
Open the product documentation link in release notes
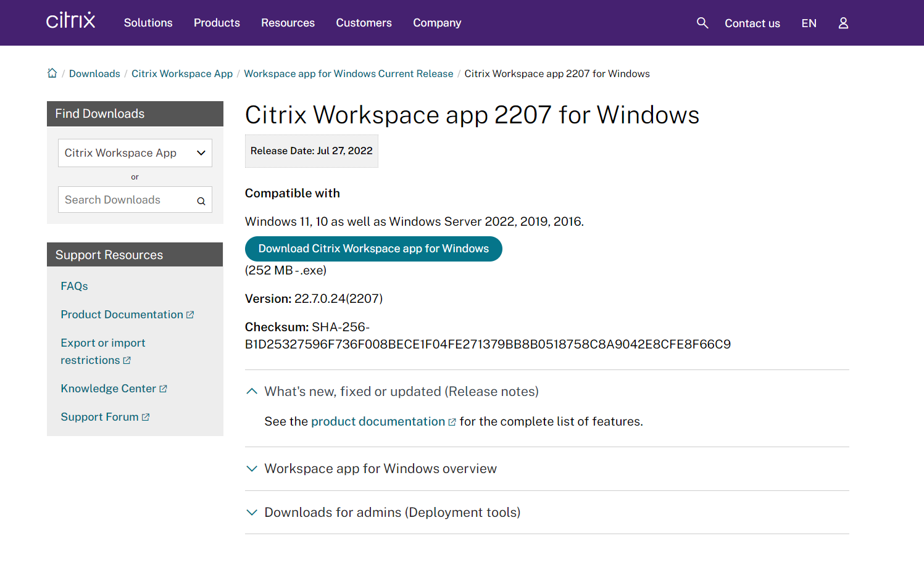pyautogui.click(x=378, y=421)
